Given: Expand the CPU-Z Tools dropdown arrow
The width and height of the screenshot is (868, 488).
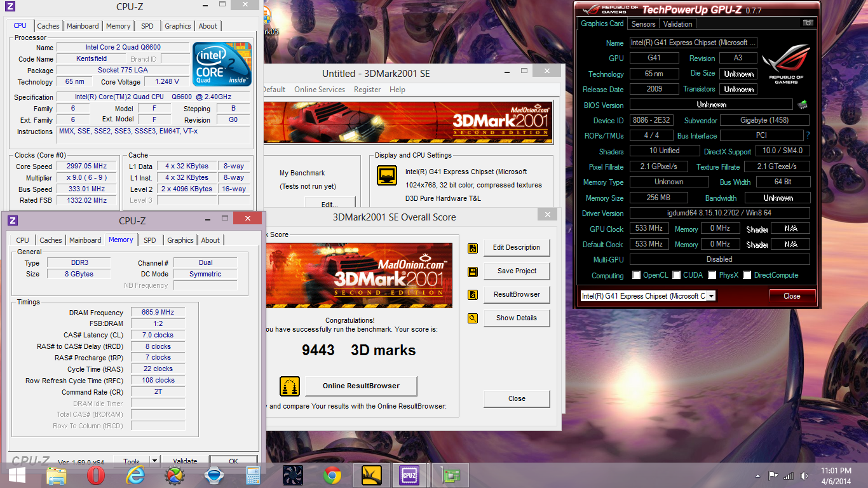Looking at the screenshot, I should [154, 461].
